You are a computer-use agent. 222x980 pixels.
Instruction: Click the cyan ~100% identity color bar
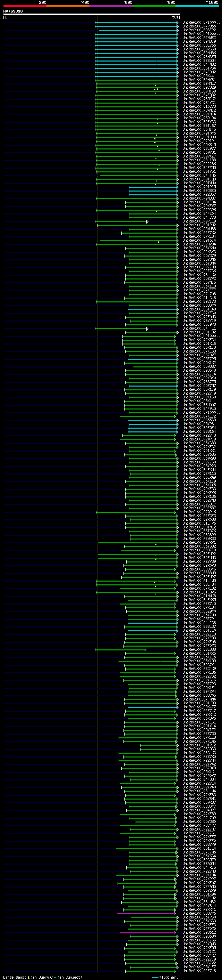[197, 6]
